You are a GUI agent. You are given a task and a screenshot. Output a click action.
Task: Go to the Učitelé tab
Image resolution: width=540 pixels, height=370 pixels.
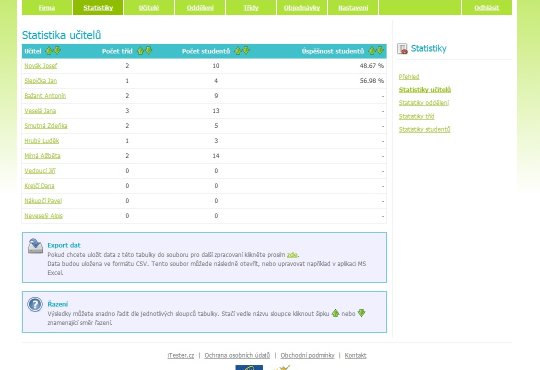[149, 8]
